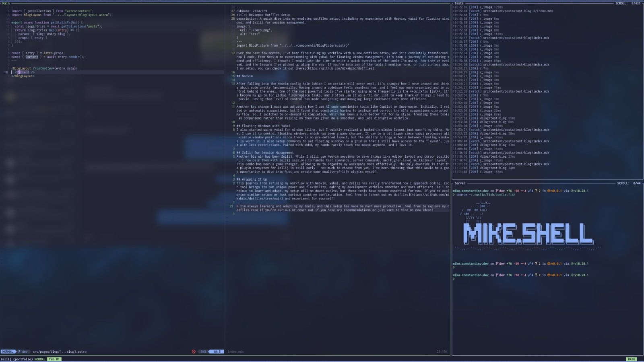The width and height of the screenshot is (644, 362).
Task: Focus the Main pane by its title
Action: point(6,3)
